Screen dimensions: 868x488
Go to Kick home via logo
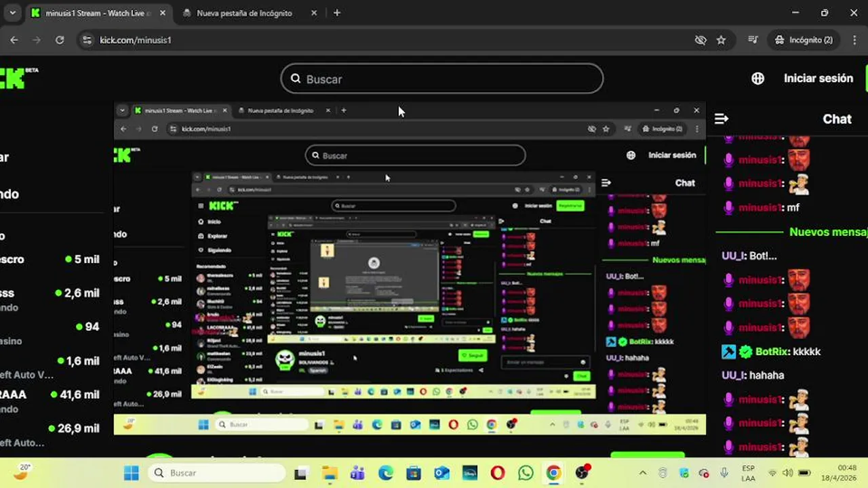[x=18, y=78]
